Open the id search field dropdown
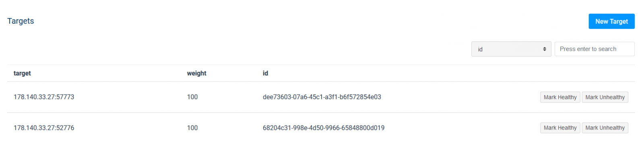 (x=511, y=49)
